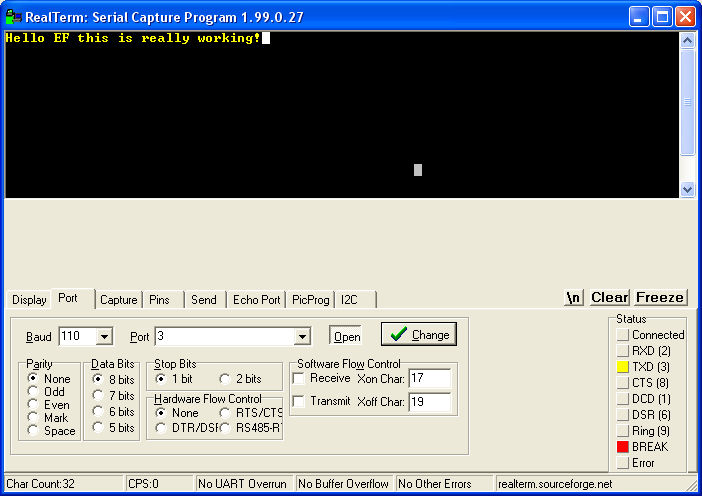702x496 pixels.
Task: Click terminal scrollbar up arrow
Action: point(687,41)
